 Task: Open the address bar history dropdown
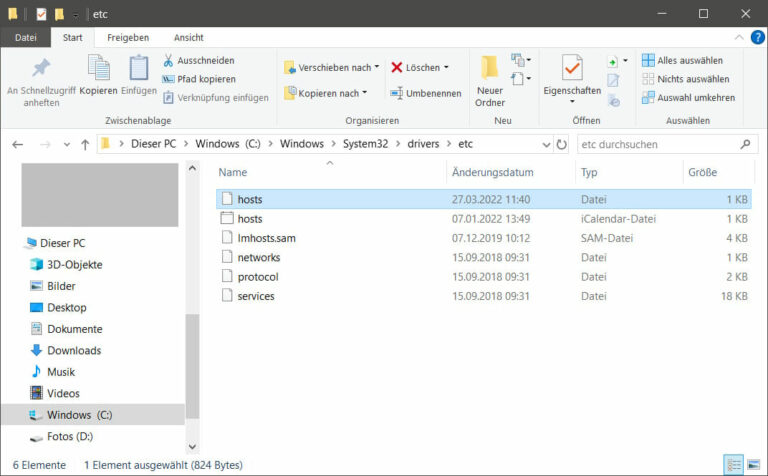click(x=546, y=144)
